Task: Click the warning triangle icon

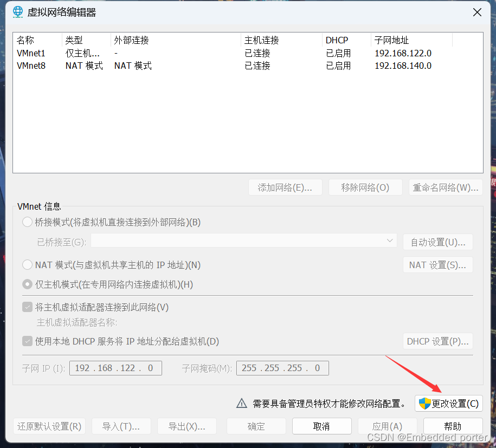Action: (242, 404)
